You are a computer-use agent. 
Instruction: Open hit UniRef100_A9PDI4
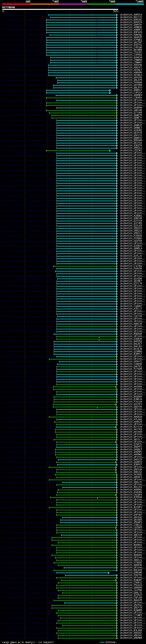[x=131, y=15]
